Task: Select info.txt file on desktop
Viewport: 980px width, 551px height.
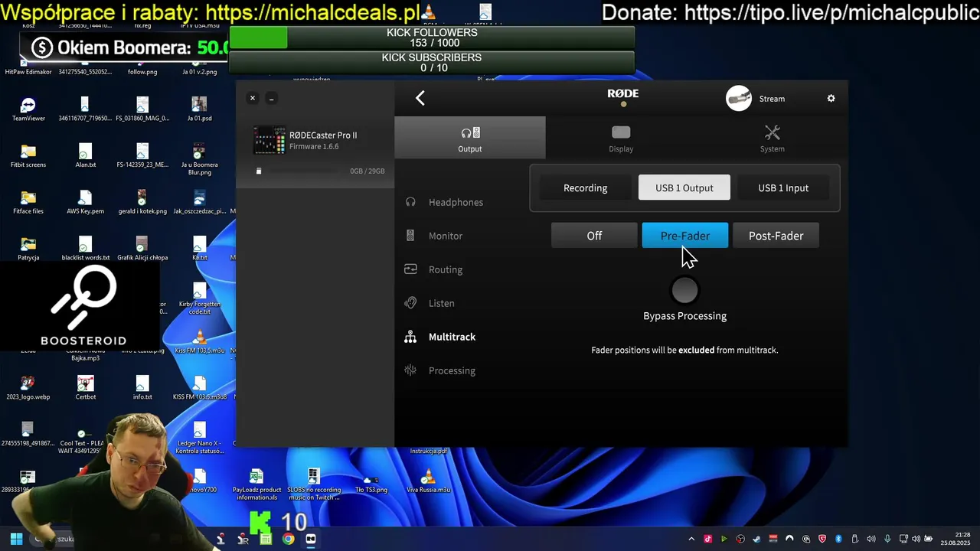Action: click(142, 388)
